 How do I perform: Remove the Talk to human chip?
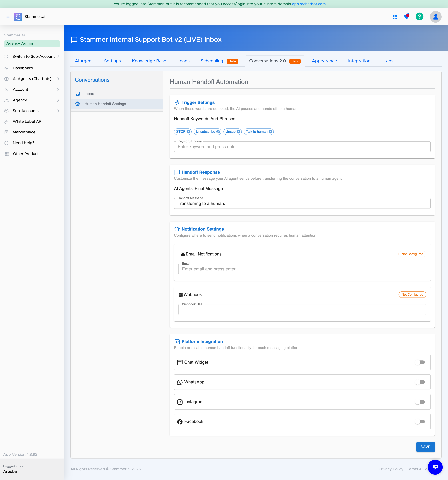(271, 132)
